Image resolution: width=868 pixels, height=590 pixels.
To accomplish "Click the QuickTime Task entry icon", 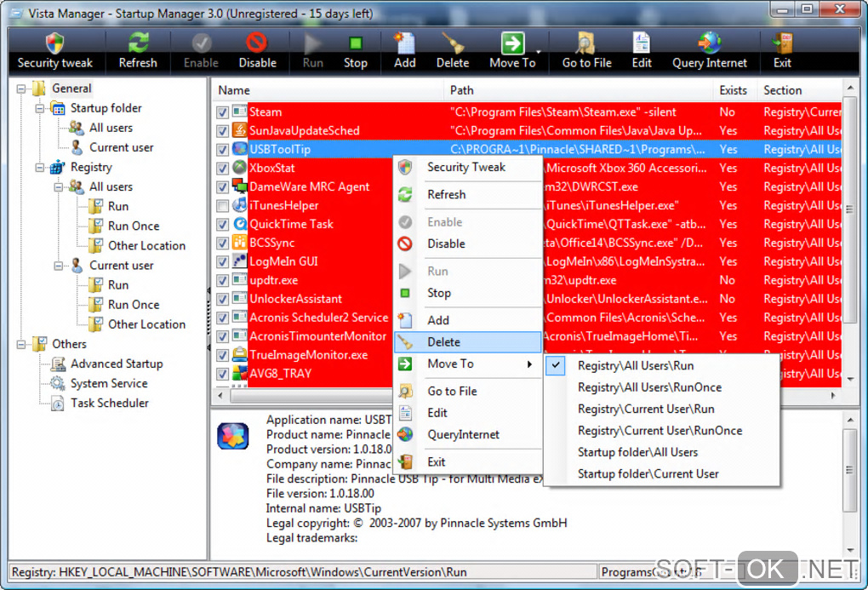I will pos(239,224).
